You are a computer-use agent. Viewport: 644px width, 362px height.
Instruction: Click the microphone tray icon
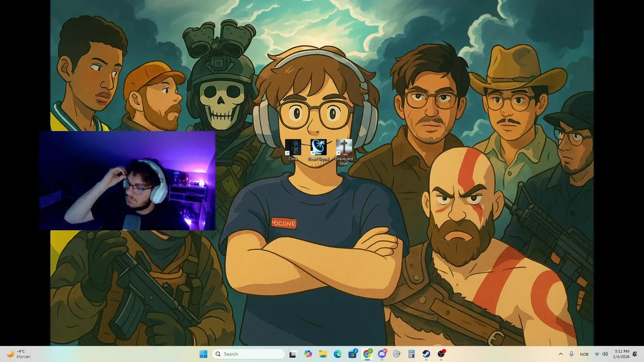(x=572, y=354)
